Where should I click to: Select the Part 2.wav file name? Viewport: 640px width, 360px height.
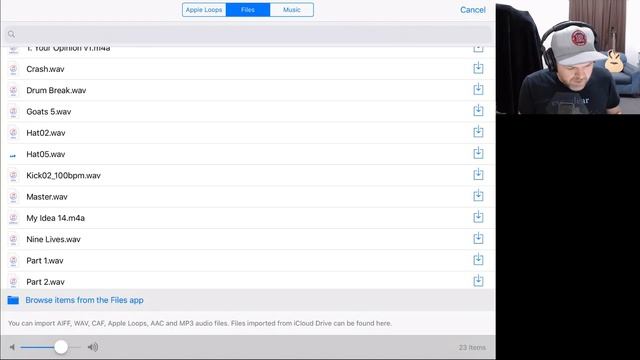(x=45, y=282)
